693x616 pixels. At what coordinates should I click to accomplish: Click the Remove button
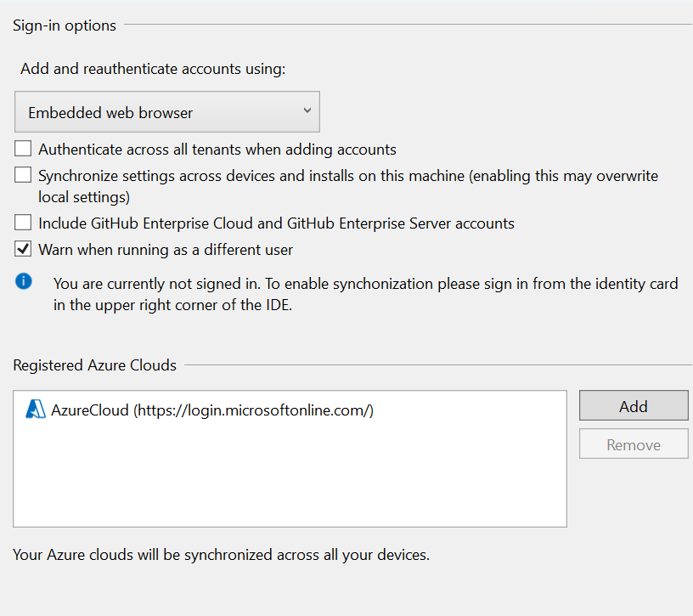tap(634, 444)
